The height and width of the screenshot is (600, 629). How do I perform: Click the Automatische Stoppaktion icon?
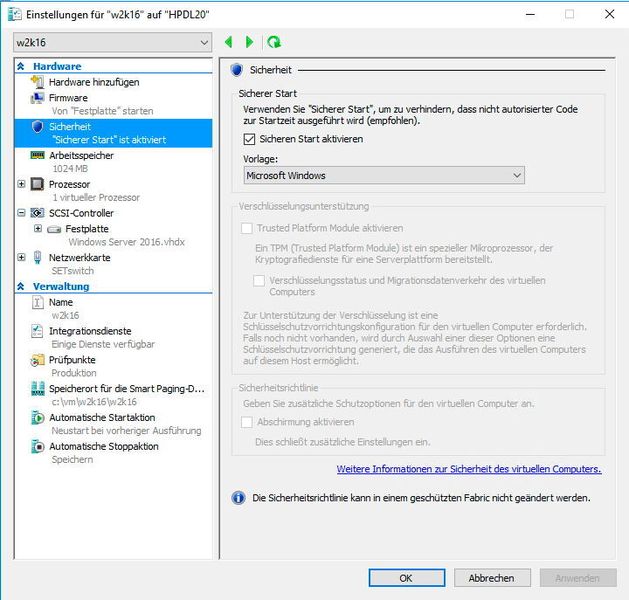pyautogui.click(x=37, y=446)
